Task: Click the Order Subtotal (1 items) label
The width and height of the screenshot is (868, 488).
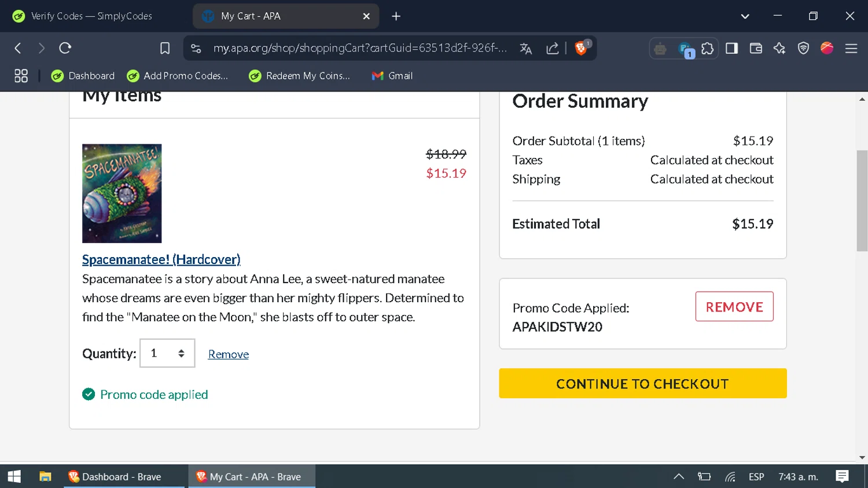Action: [x=579, y=141]
